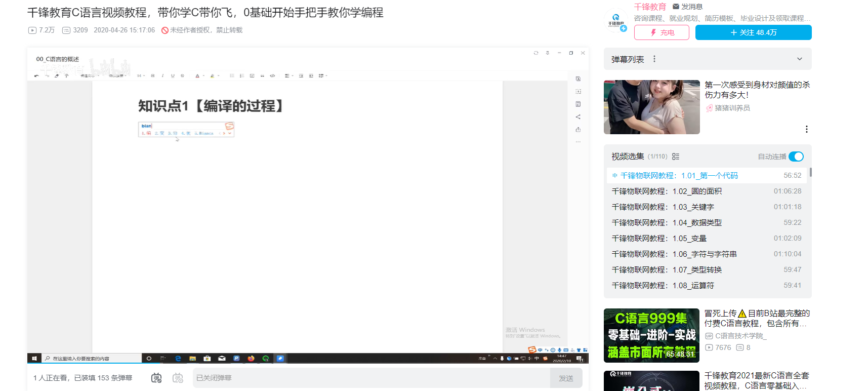Screen dimensions: 868x391
Task: Open recommended video 千锋教育2021最新C语言全套
Action: click(757, 380)
